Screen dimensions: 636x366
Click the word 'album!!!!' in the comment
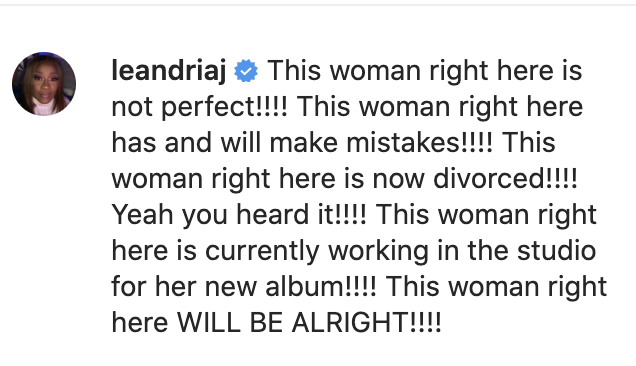(321, 286)
